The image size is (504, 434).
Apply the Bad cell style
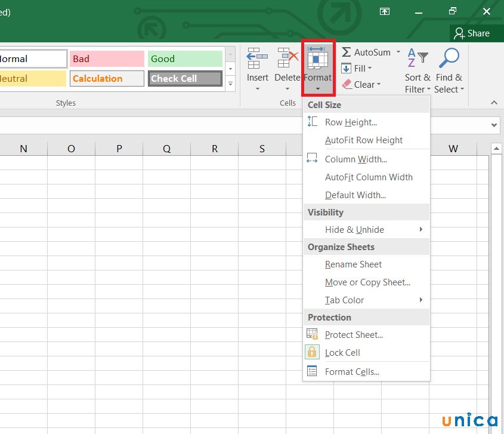pyautogui.click(x=107, y=59)
